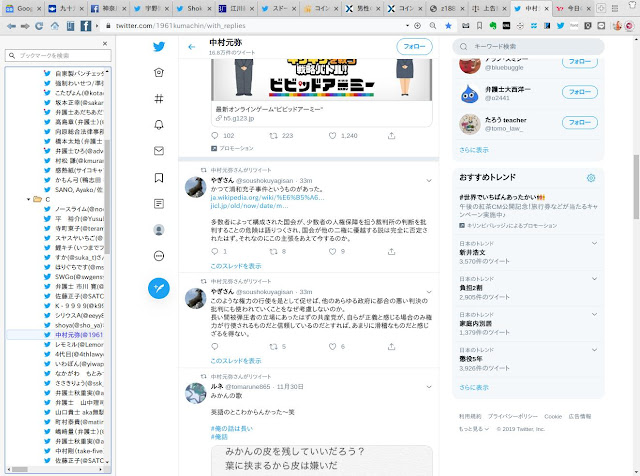Switch to the z188 browser tab
Image resolution: width=640 pixels, height=476 pixels.
(x=448, y=8)
